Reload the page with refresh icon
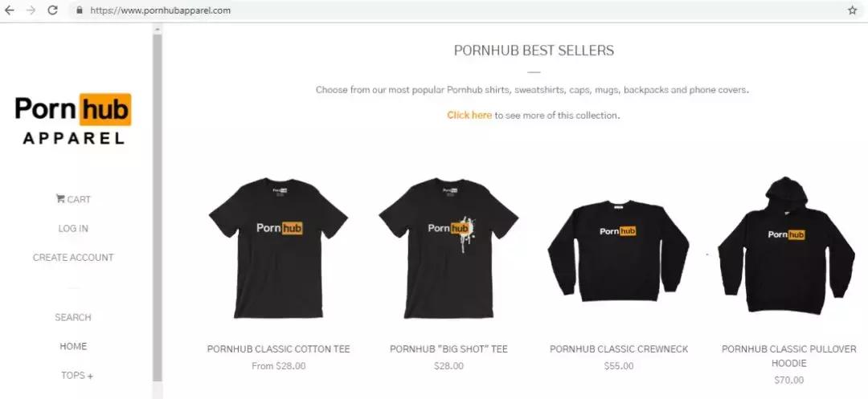Screen dimensions: 868x399 (52, 10)
